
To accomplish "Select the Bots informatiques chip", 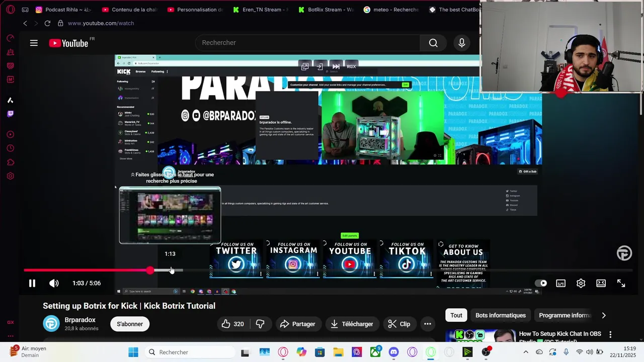I will tap(501, 315).
